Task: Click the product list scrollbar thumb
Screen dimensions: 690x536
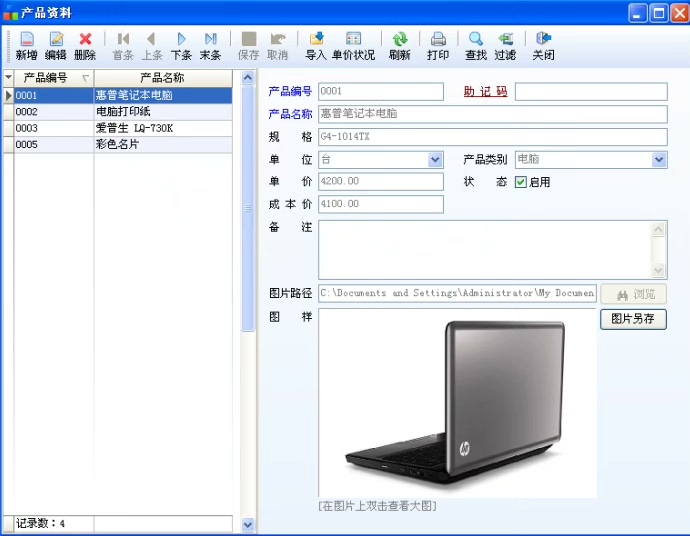Action: [x=248, y=209]
